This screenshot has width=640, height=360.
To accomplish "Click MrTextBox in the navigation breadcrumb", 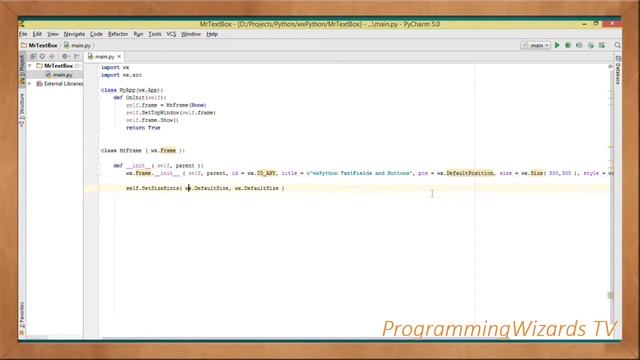I will [39, 45].
